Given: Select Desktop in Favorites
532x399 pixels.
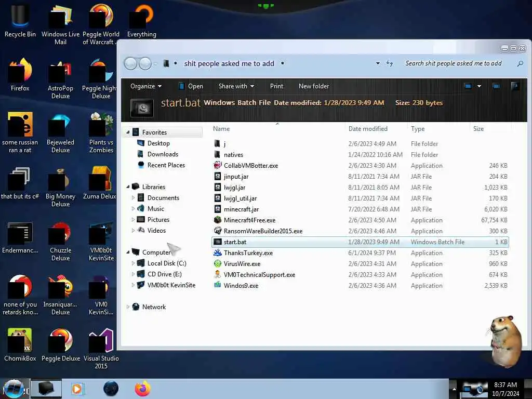Looking at the screenshot, I should [x=158, y=143].
